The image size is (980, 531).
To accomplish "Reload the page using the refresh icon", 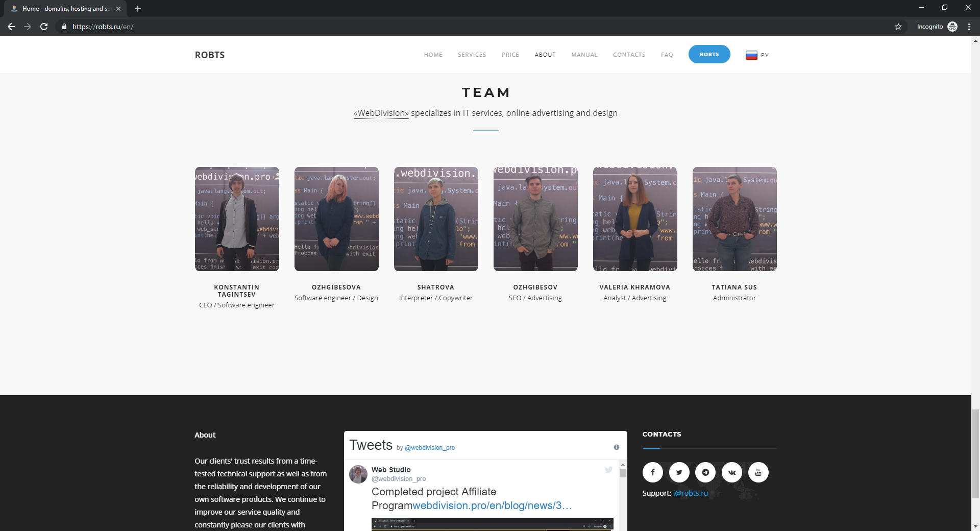I will coord(44,27).
